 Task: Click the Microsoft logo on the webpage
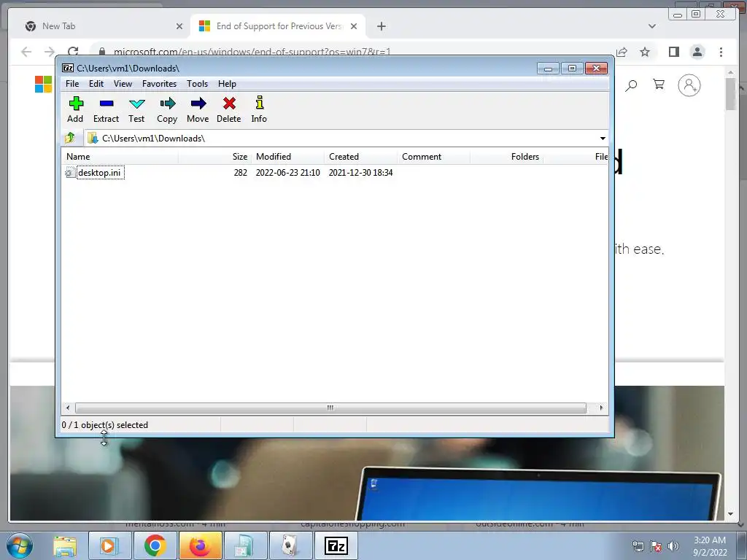coord(43,85)
